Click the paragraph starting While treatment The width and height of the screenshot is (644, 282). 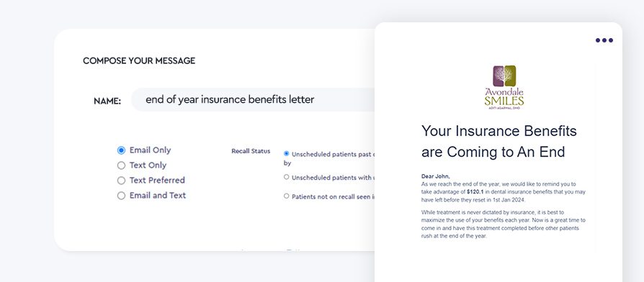504,224
